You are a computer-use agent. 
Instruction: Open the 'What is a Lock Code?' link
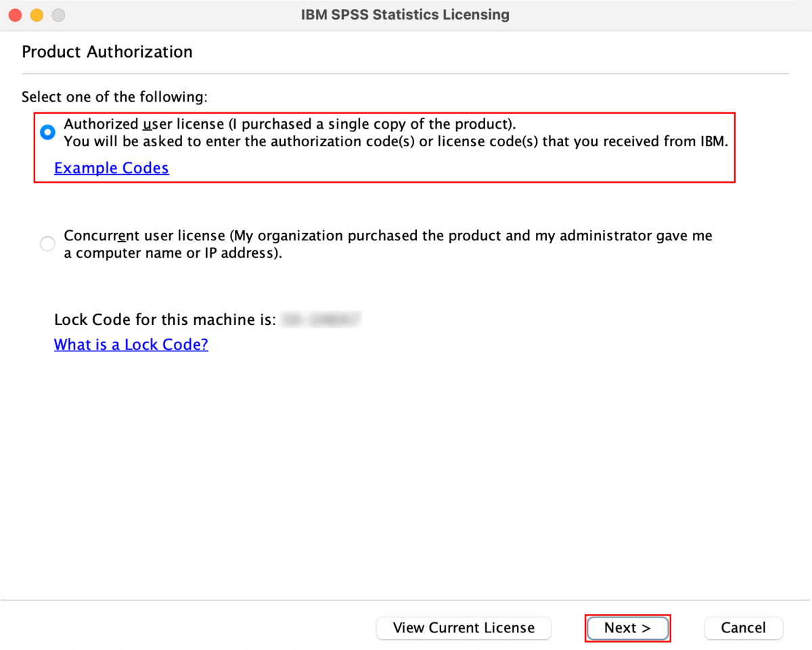[x=131, y=345]
